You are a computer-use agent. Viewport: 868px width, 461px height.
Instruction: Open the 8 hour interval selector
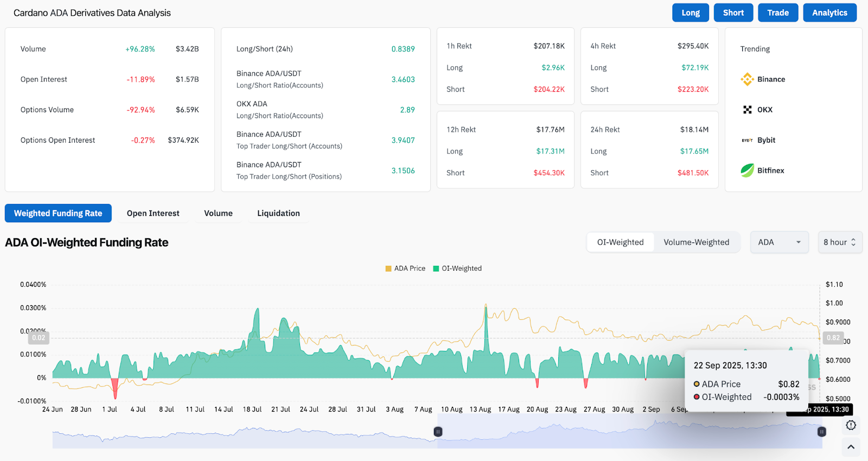pos(840,242)
